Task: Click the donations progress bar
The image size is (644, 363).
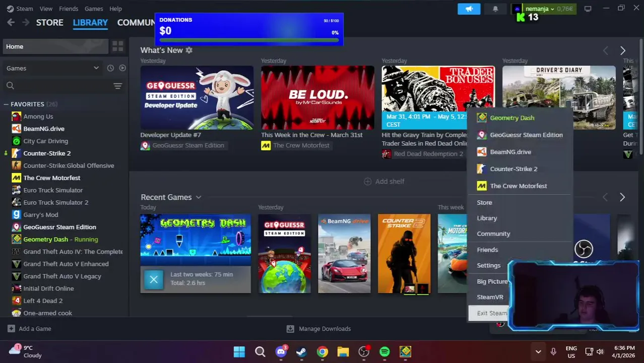Action: [x=249, y=40]
